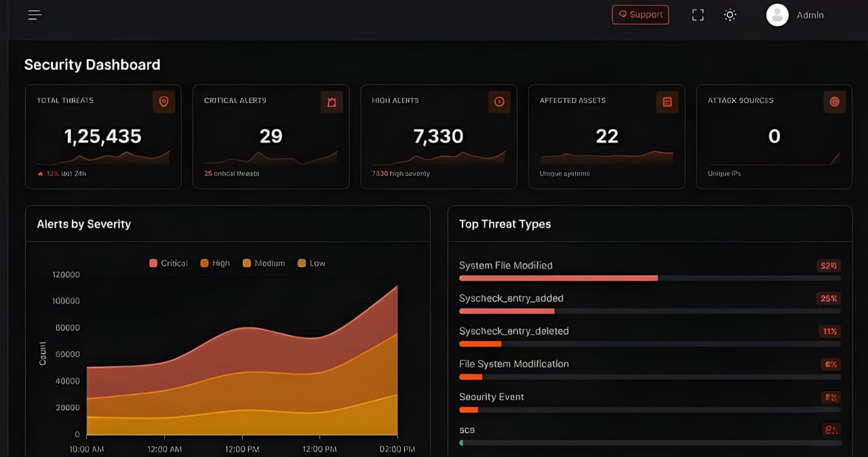Click the Support button
Screen dimensions: 868x457
coord(640,15)
